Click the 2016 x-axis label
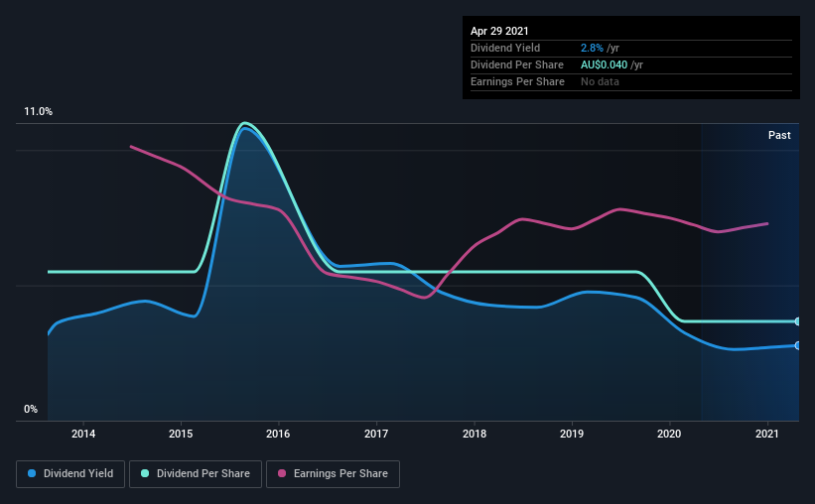The image size is (815, 504). (x=278, y=434)
